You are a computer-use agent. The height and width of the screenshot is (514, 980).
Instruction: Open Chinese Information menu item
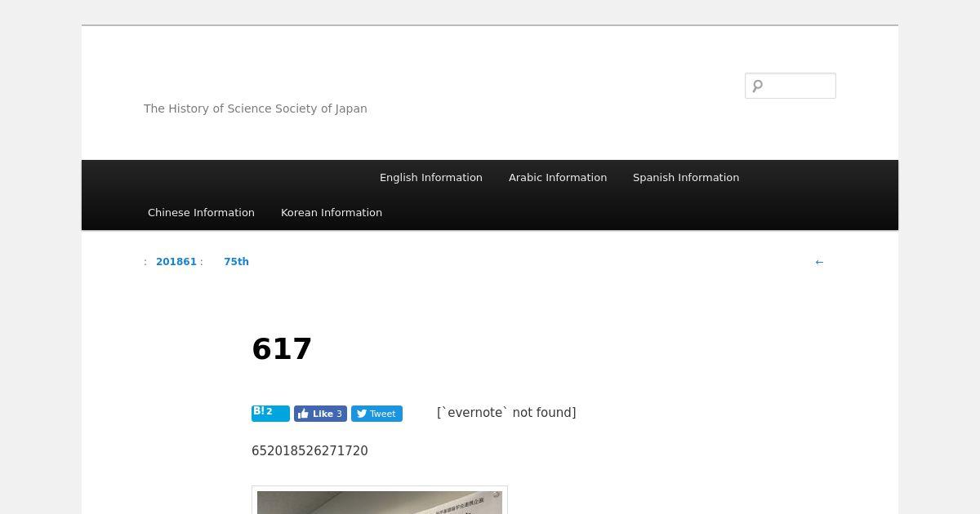(201, 212)
